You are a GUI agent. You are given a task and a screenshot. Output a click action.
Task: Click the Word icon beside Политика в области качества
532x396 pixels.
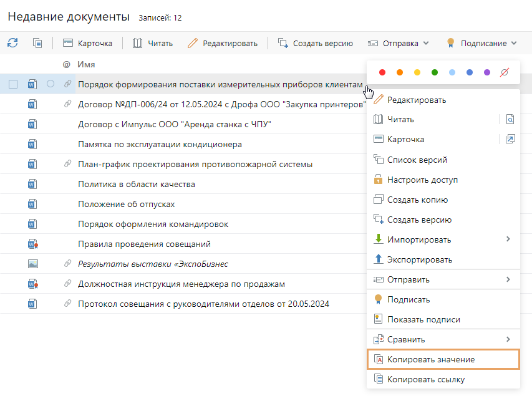[x=32, y=183]
